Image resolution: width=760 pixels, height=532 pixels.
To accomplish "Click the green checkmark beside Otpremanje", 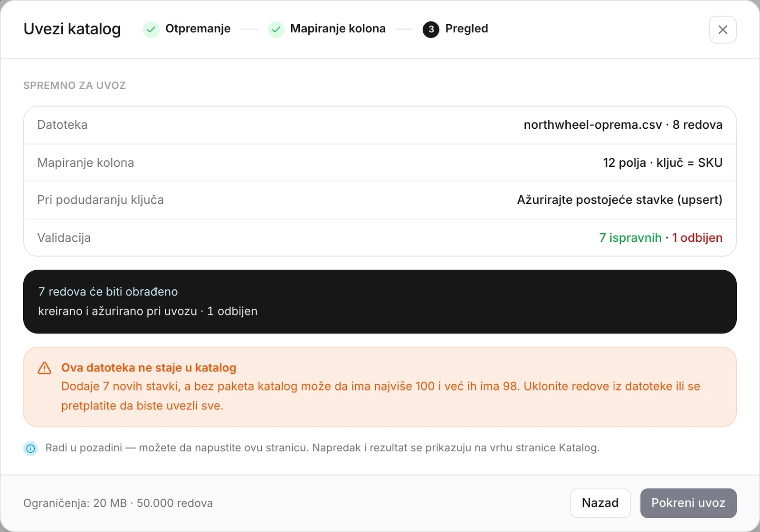I will [x=151, y=29].
